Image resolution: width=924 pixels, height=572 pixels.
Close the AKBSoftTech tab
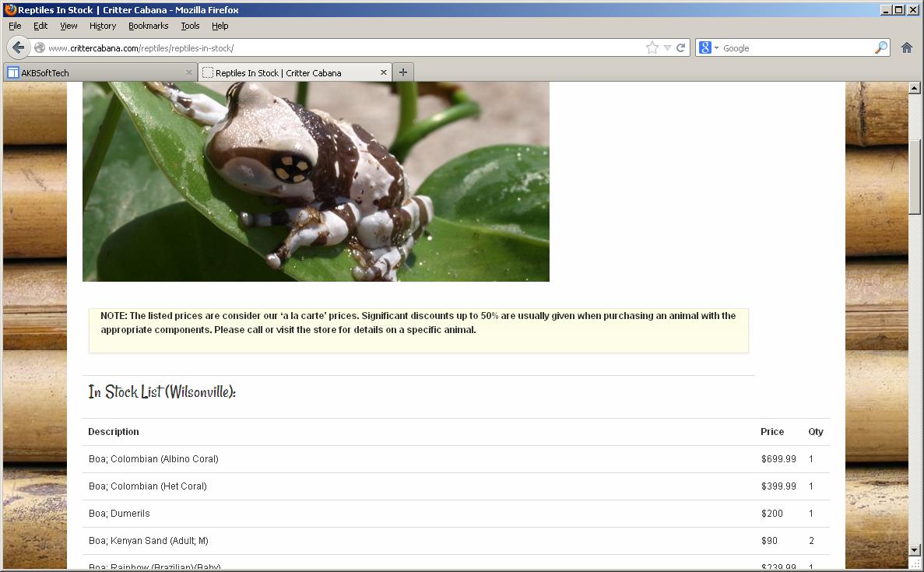coord(189,72)
